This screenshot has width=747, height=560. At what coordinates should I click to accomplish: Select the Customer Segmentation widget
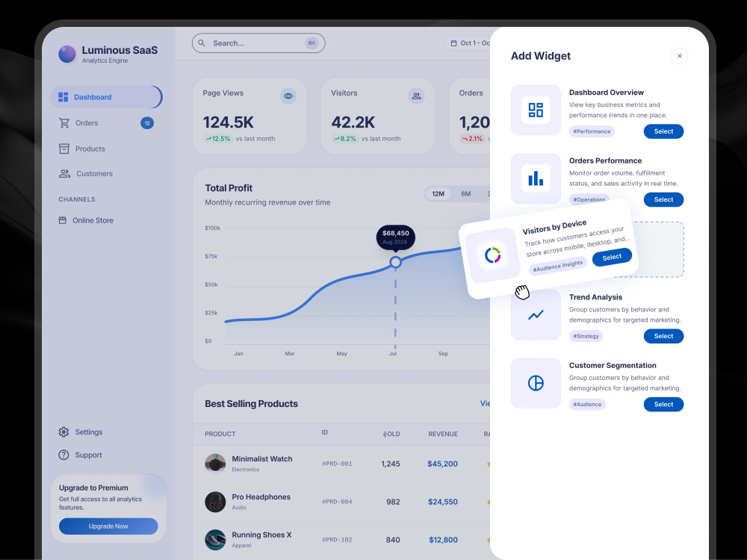click(663, 404)
